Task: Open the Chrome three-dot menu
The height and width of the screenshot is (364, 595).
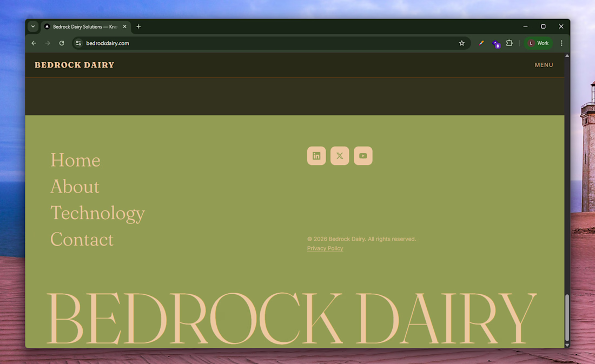Action: click(x=561, y=43)
